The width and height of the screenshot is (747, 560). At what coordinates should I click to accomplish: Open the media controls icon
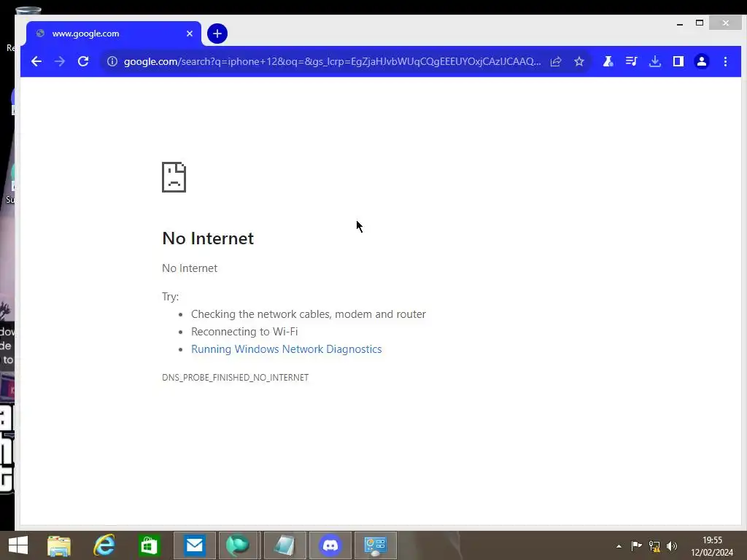631,61
